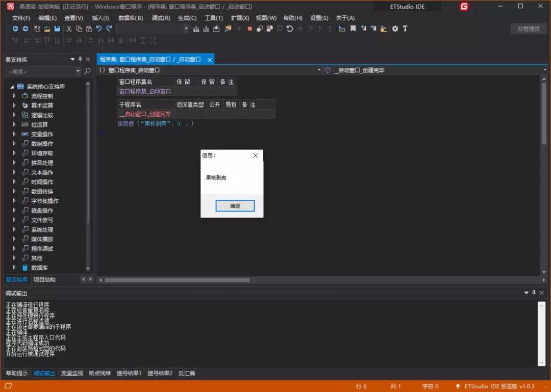551x392 pixels.
Task: Save the project with the Save icon
Action: [x=57, y=29]
